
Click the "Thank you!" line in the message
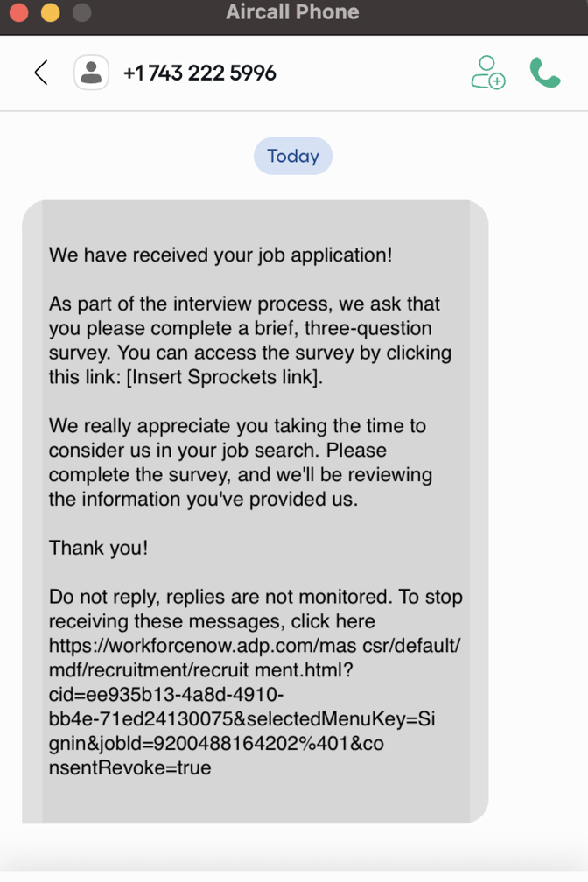click(99, 548)
